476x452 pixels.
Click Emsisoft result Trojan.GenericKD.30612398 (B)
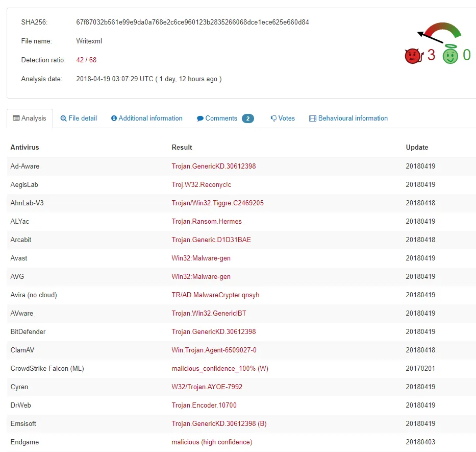(x=219, y=424)
